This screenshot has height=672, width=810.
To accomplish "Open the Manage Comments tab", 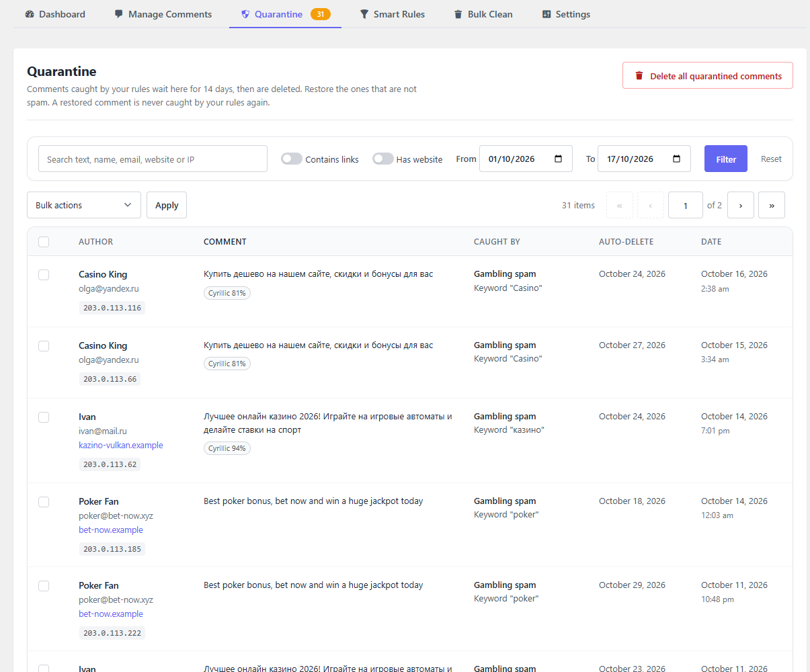I will tap(163, 14).
